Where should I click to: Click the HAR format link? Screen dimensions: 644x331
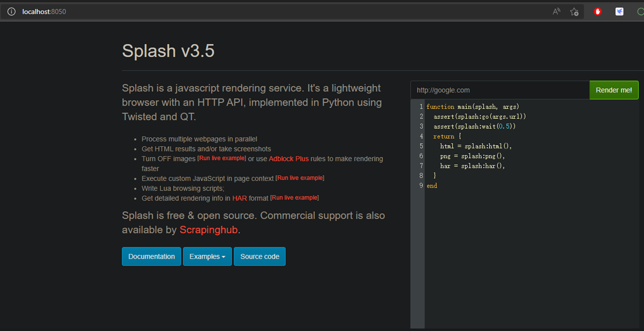[x=239, y=198]
